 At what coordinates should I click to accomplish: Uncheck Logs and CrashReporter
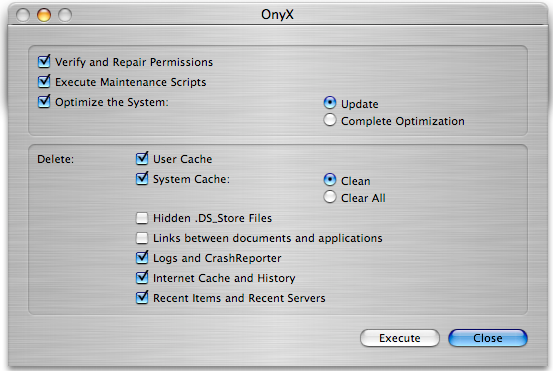click(142, 257)
